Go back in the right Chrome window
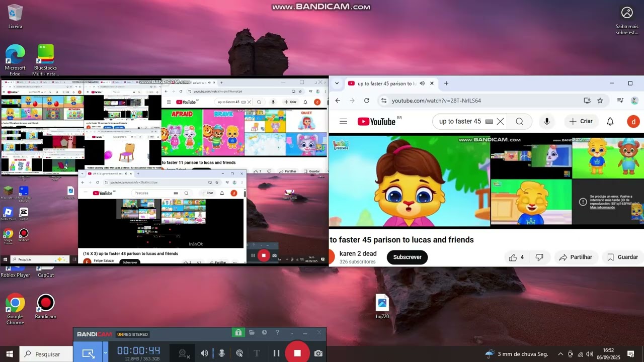 (x=338, y=101)
